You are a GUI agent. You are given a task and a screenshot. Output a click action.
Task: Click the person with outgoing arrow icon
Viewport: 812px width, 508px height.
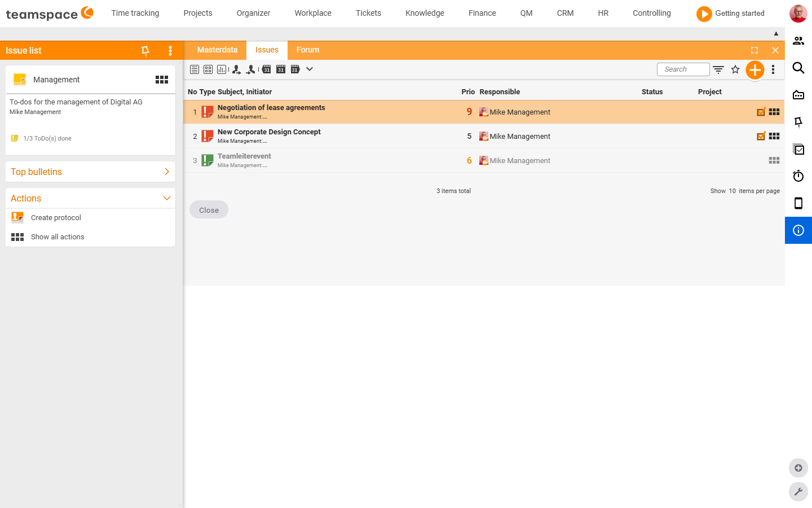click(237, 69)
